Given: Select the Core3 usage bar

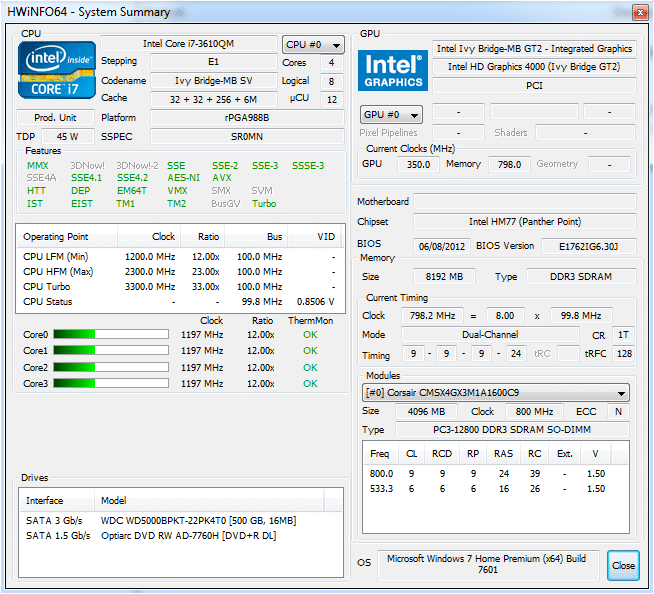Looking at the screenshot, I should click(111, 383).
